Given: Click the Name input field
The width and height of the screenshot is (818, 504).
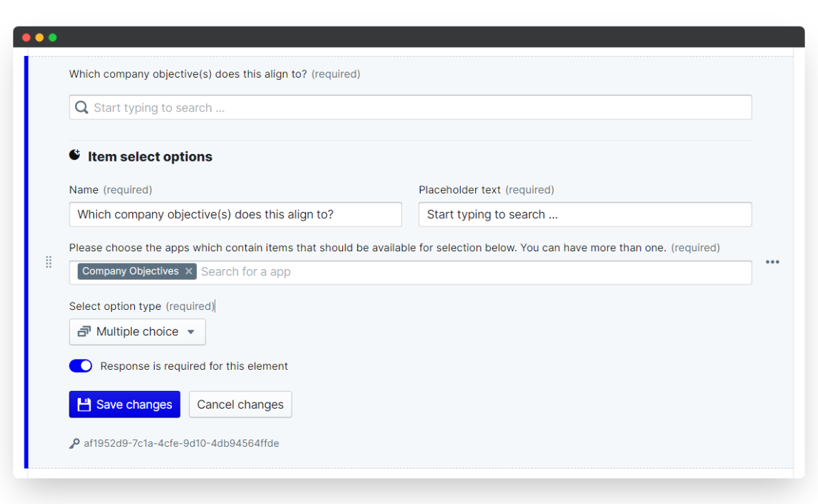Looking at the screenshot, I should [235, 215].
